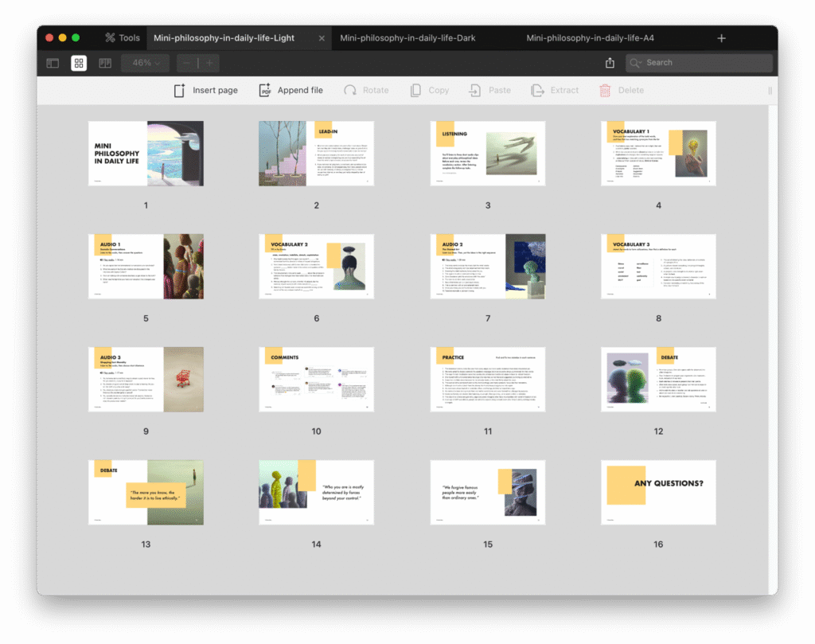Switch to page thumbnails grid view
815x644 pixels.
[x=79, y=63]
